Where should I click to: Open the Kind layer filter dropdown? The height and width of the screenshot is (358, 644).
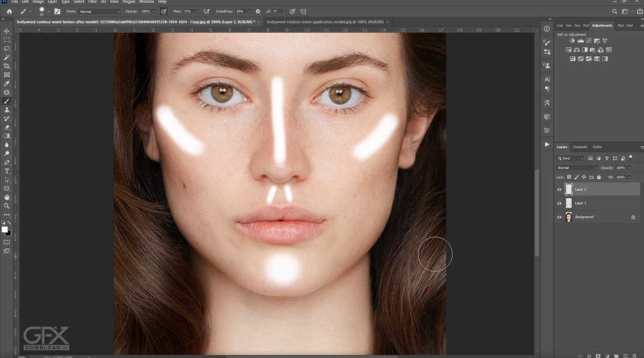pyautogui.click(x=571, y=158)
